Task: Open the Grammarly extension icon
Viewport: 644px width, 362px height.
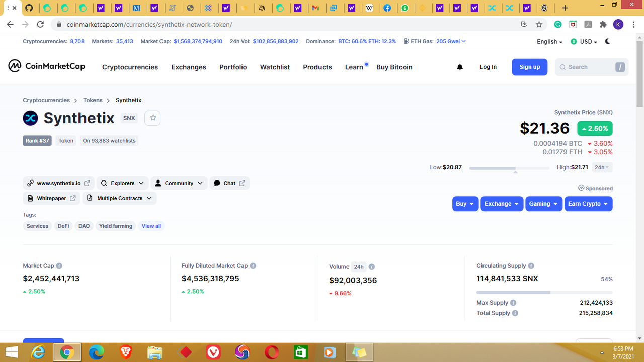Action: [558, 24]
